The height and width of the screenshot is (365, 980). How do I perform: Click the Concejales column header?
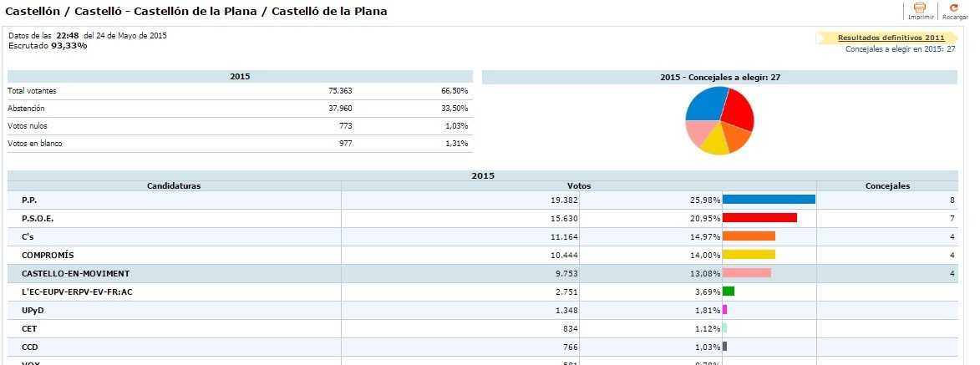point(887,185)
